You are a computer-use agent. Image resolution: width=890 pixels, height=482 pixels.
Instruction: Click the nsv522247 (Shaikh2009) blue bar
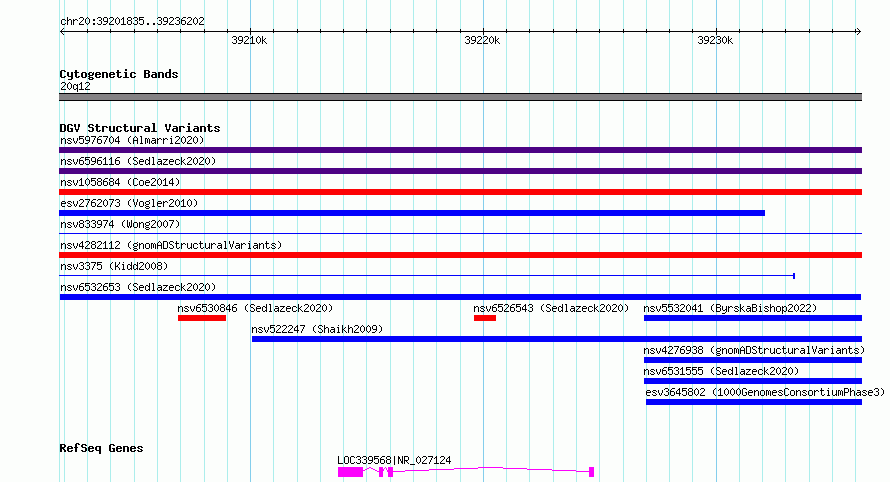pyautogui.click(x=557, y=339)
